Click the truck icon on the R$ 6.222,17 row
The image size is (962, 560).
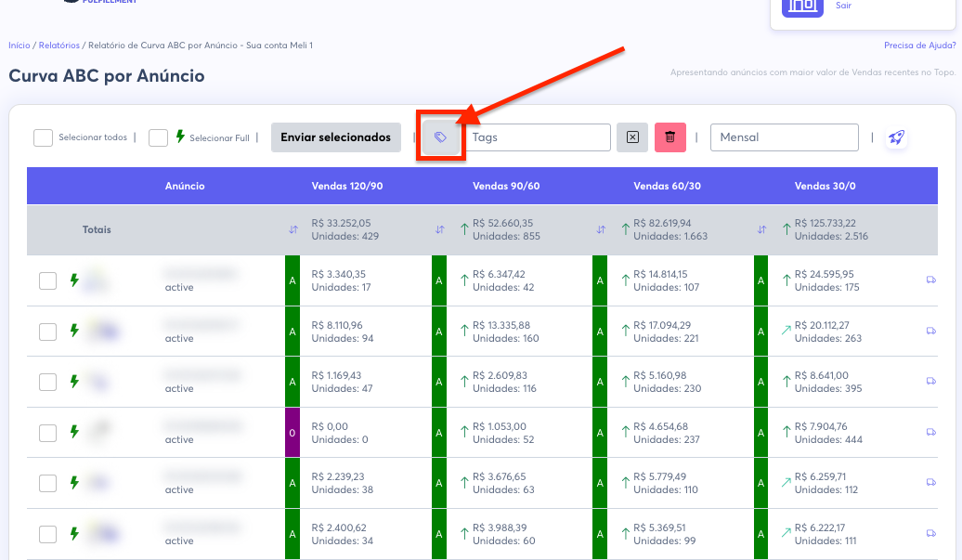click(x=930, y=534)
